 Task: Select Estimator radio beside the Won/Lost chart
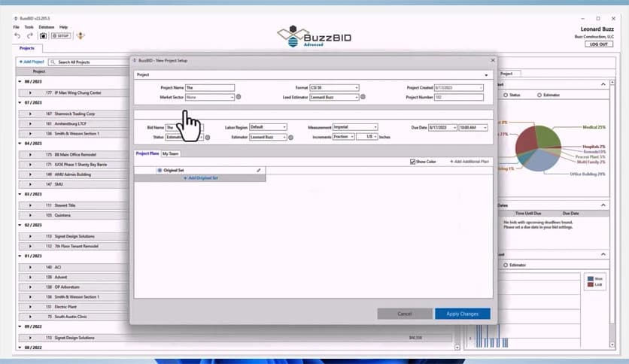pos(506,265)
